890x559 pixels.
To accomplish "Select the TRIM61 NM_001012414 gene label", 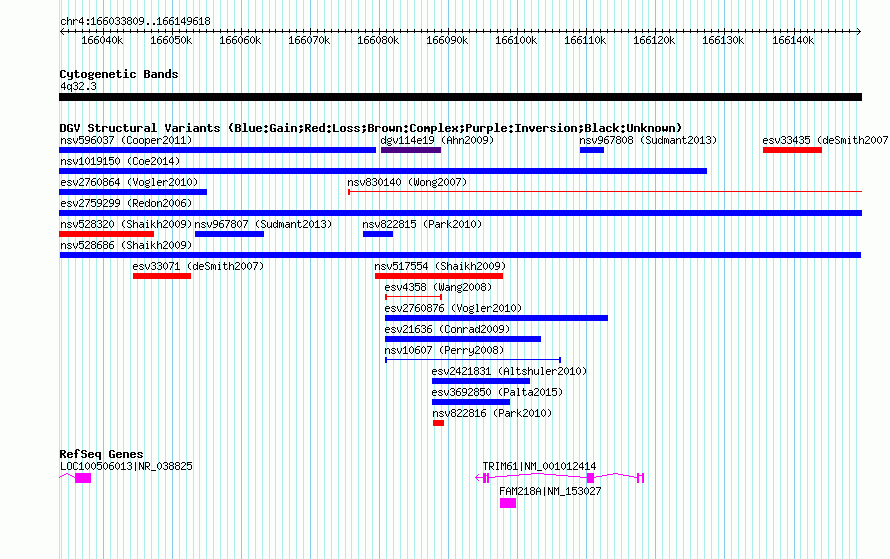I will click(x=539, y=466).
